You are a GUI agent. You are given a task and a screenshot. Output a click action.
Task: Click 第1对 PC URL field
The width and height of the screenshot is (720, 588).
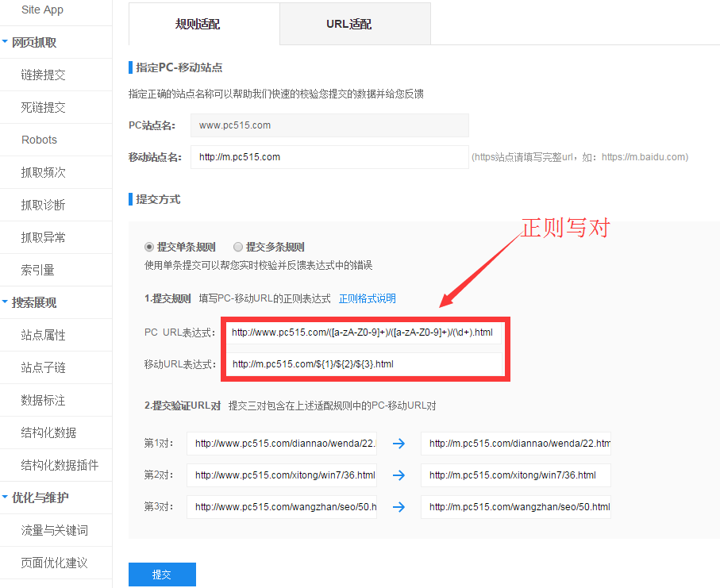tap(282, 444)
